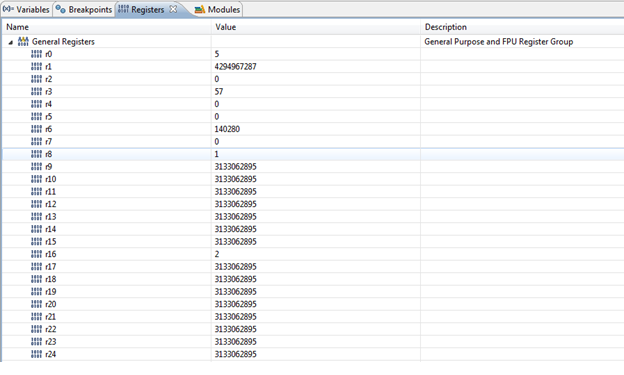The image size is (624, 375).
Task: Click the r6 value 140280
Action: (x=227, y=129)
